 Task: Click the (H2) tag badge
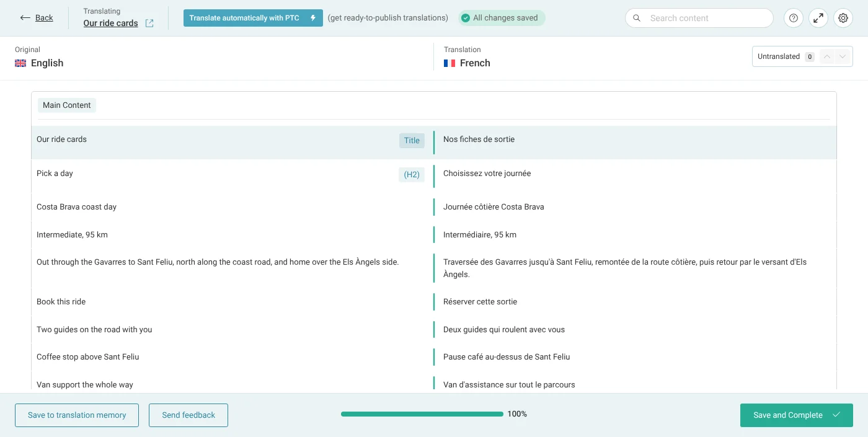click(412, 175)
